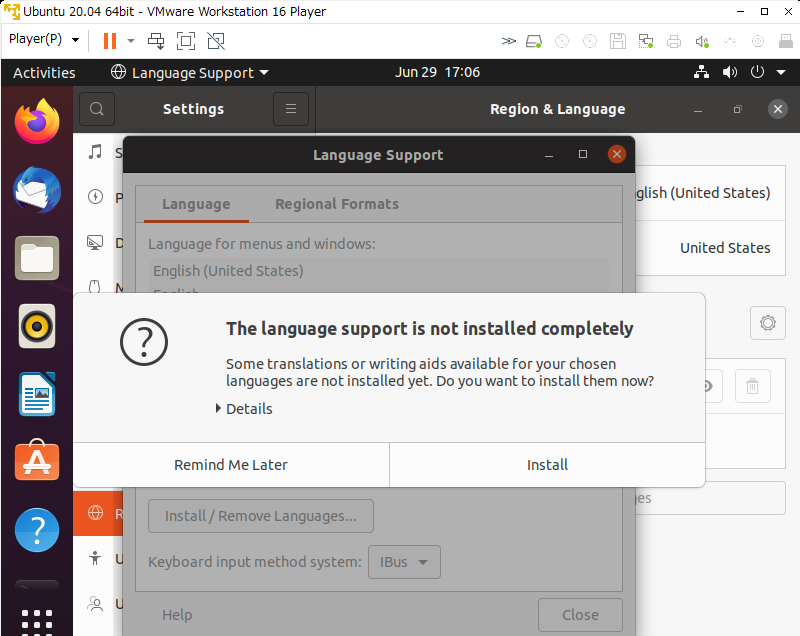
Task: Launch Rhythmbox music player from dock
Action: point(37,326)
